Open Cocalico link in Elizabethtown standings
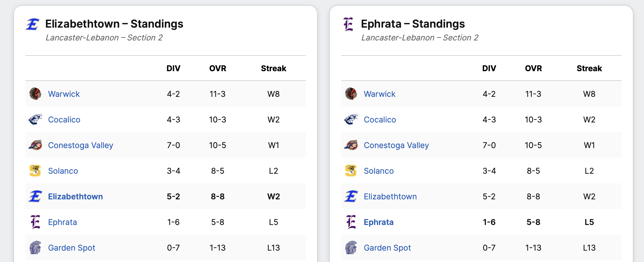The image size is (644, 262). [64, 120]
